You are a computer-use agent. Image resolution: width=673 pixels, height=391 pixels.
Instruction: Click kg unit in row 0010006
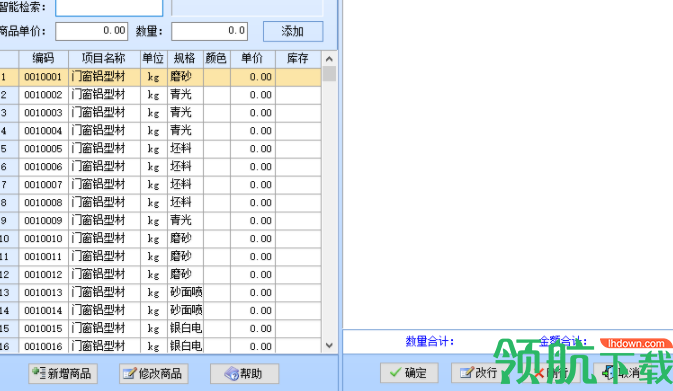click(154, 167)
